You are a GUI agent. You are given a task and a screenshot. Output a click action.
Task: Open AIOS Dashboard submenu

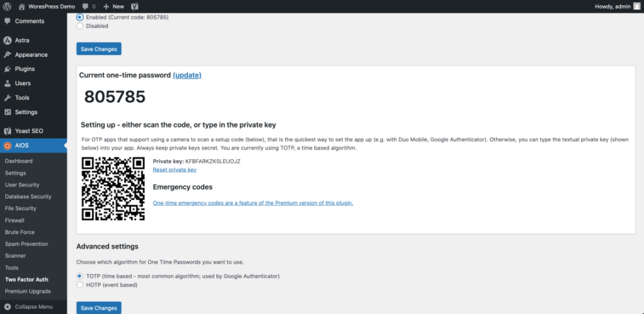[x=19, y=161]
